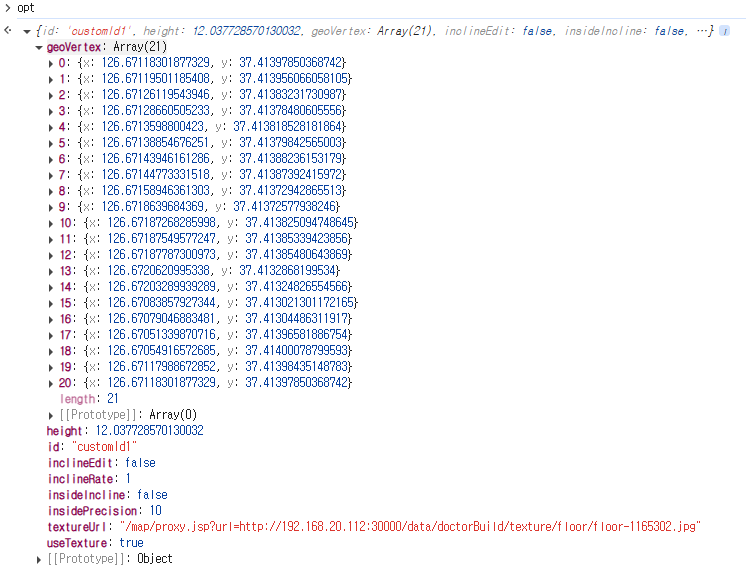The image size is (746, 572).
Task: Expand geoVertex item 9
Action: click(51, 207)
